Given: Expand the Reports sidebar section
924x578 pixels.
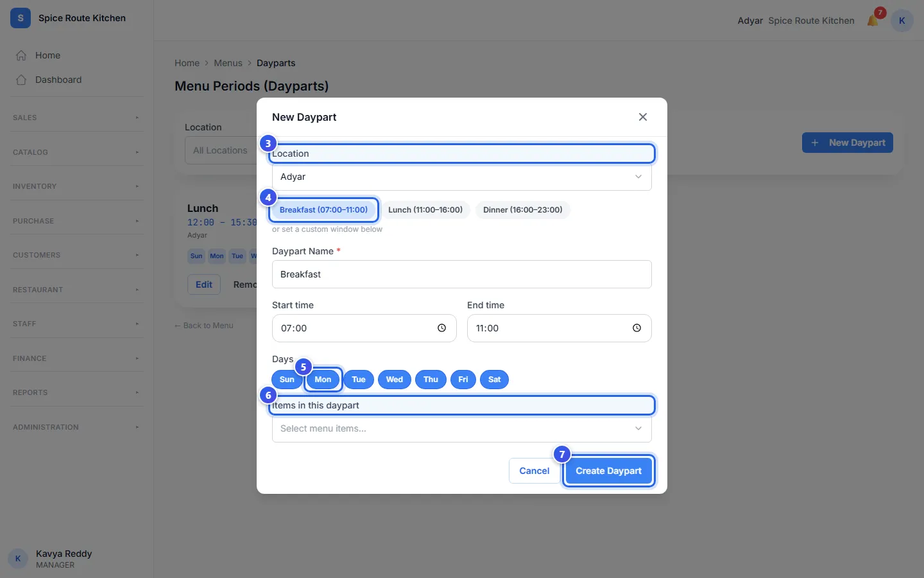Looking at the screenshot, I should (x=77, y=392).
